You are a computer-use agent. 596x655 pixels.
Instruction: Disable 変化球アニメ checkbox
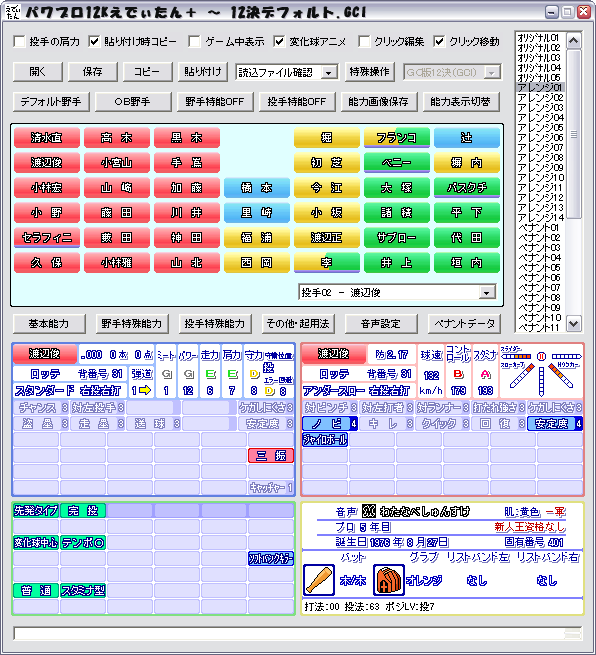[279, 41]
